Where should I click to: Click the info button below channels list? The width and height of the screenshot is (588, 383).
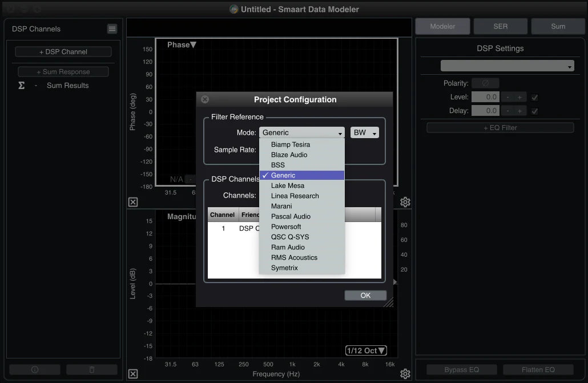tap(35, 370)
